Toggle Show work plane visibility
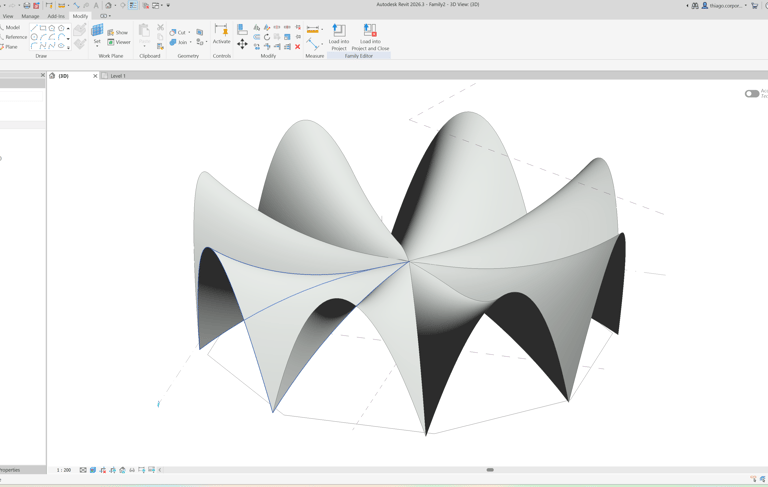The width and height of the screenshot is (768, 487). pyautogui.click(x=118, y=32)
